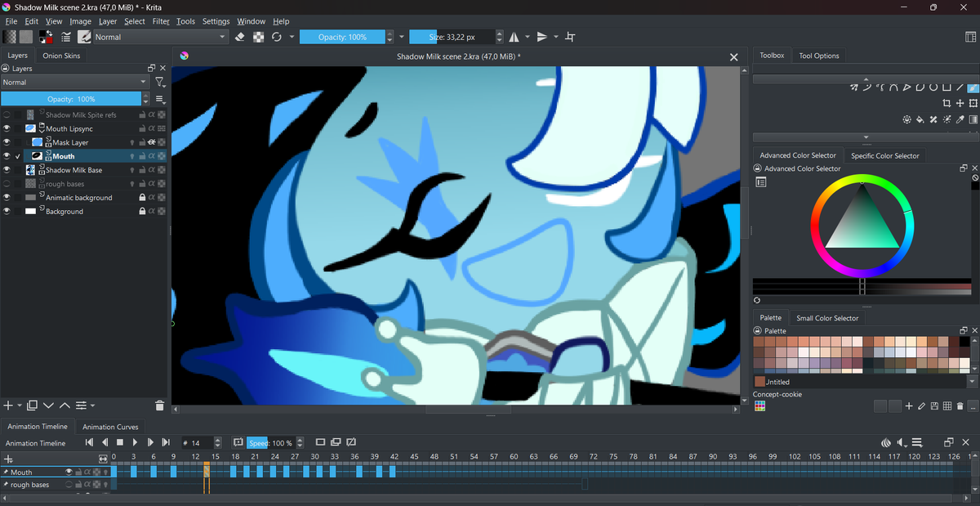Toggle vertical mirror tool

[541, 37]
